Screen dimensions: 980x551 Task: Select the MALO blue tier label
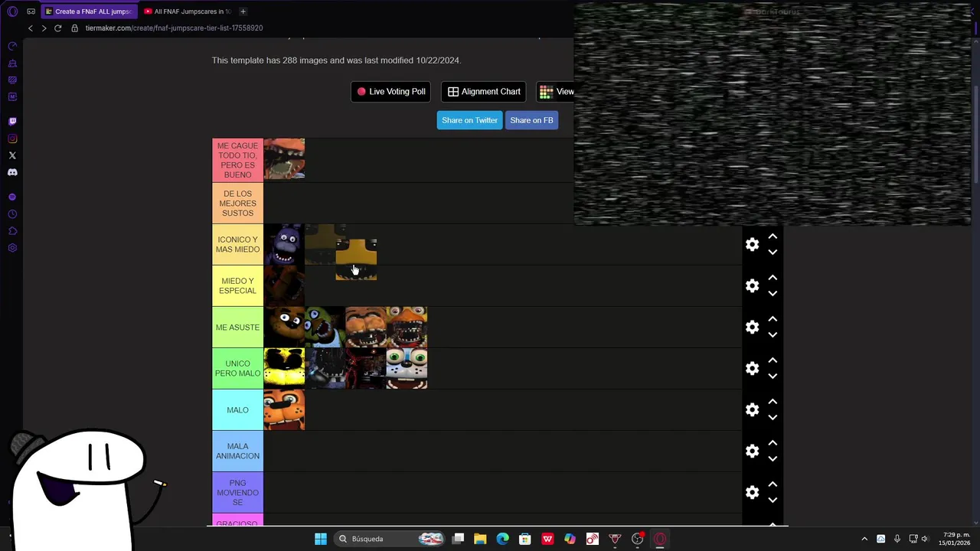click(x=237, y=410)
